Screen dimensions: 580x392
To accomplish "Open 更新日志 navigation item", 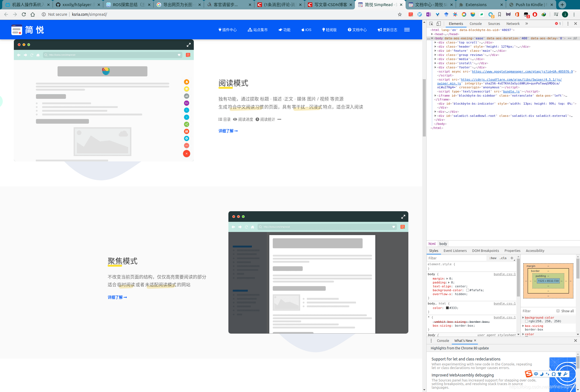I will coord(387,30).
